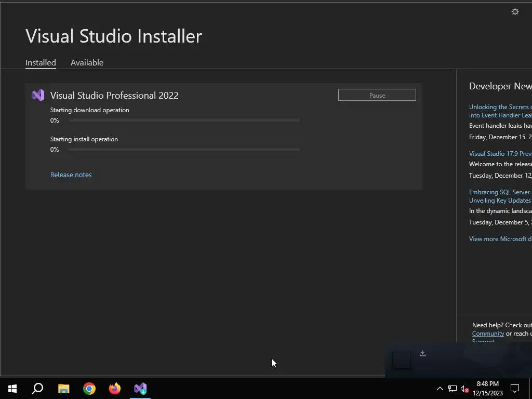
Task: Open Google Chrome from taskbar
Action: 89,389
